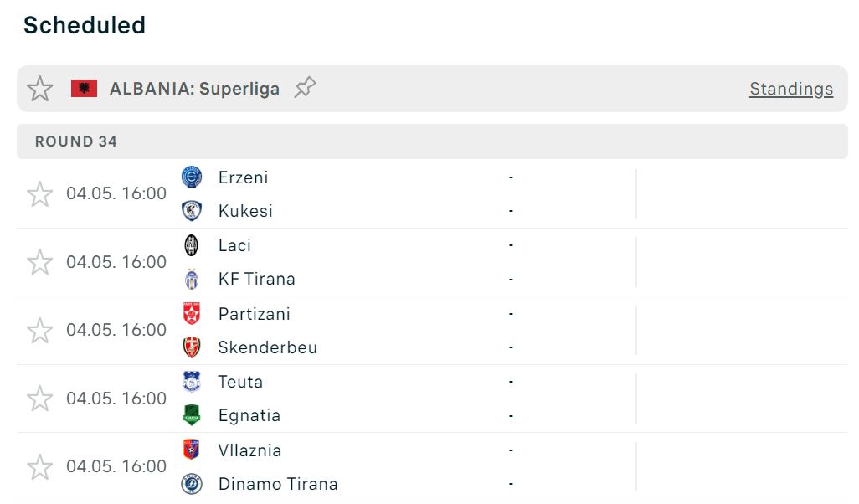Star the Teuta vs Egnatia match

pyautogui.click(x=39, y=399)
